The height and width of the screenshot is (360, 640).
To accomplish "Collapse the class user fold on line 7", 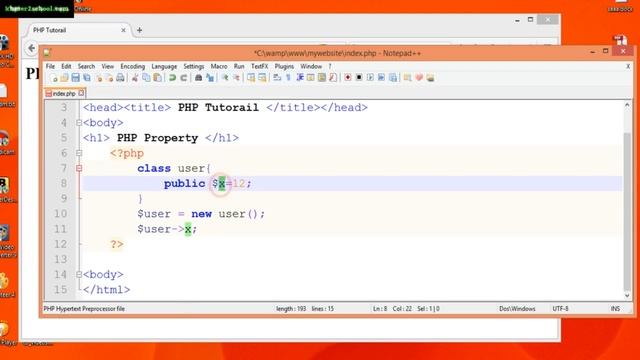I will [x=79, y=168].
